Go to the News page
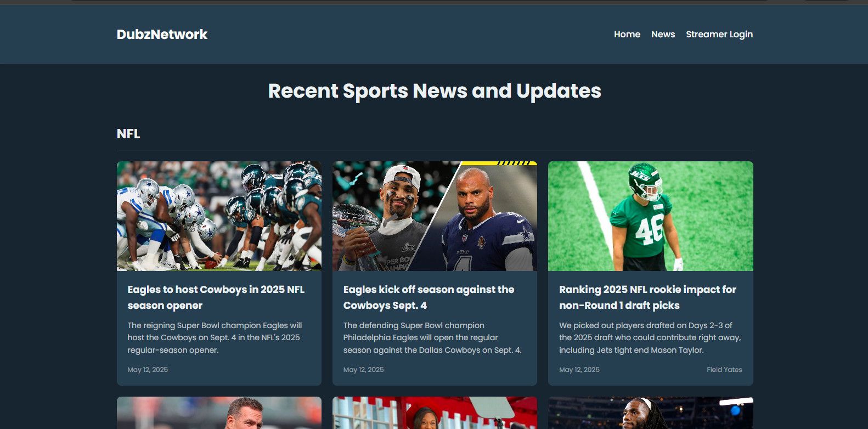This screenshot has width=868, height=429. pos(663,35)
